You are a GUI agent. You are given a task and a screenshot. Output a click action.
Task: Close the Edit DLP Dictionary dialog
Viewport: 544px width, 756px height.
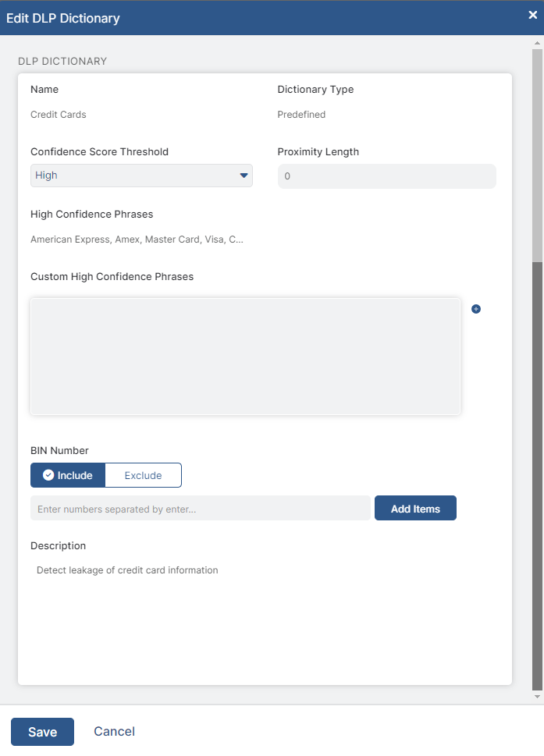click(x=533, y=14)
